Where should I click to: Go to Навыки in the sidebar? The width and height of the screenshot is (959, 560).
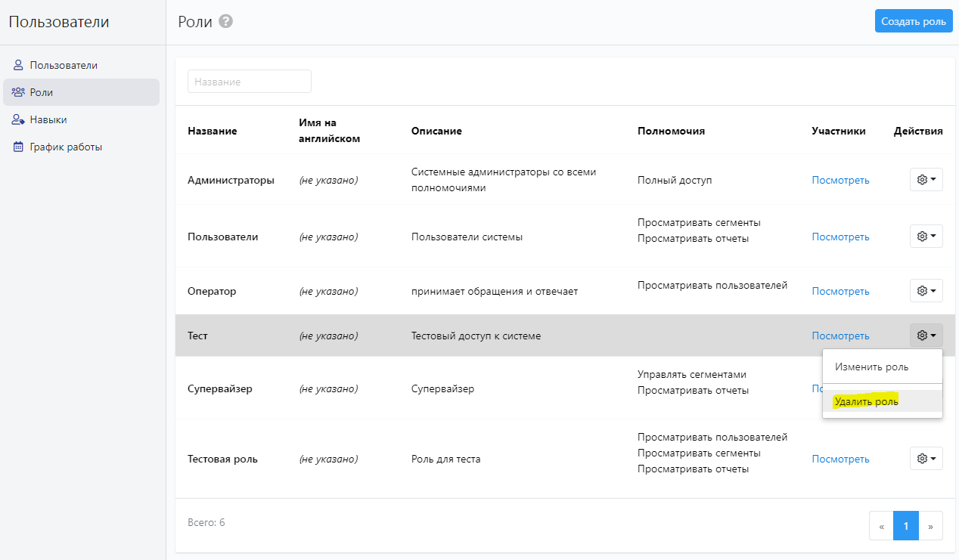click(x=82, y=119)
